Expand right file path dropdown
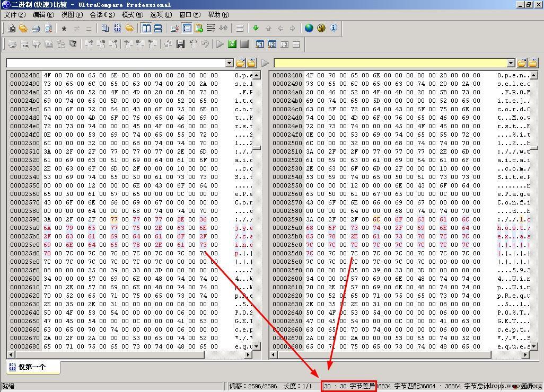 [x=511, y=63]
